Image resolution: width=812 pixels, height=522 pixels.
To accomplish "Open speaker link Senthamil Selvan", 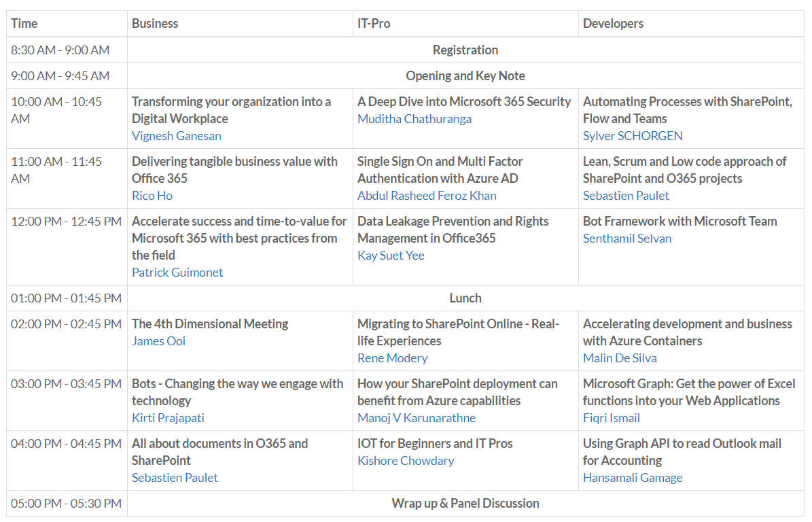I will (626, 238).
